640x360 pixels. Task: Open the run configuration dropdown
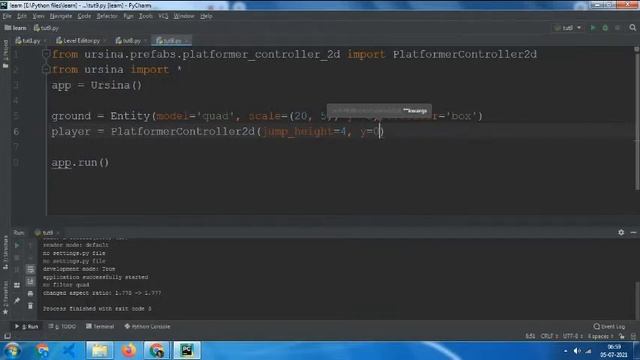(568, 28)
